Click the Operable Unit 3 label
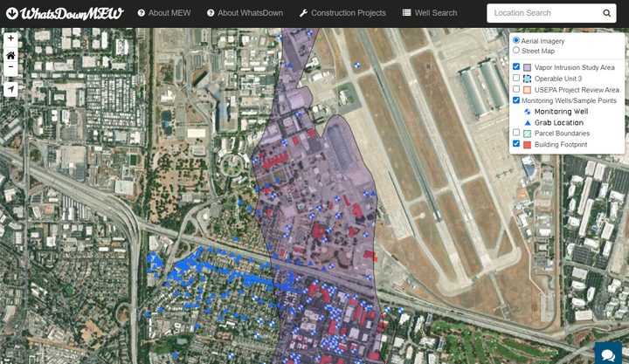This screenshot has width=629, height=364. (x=558, y=79)
